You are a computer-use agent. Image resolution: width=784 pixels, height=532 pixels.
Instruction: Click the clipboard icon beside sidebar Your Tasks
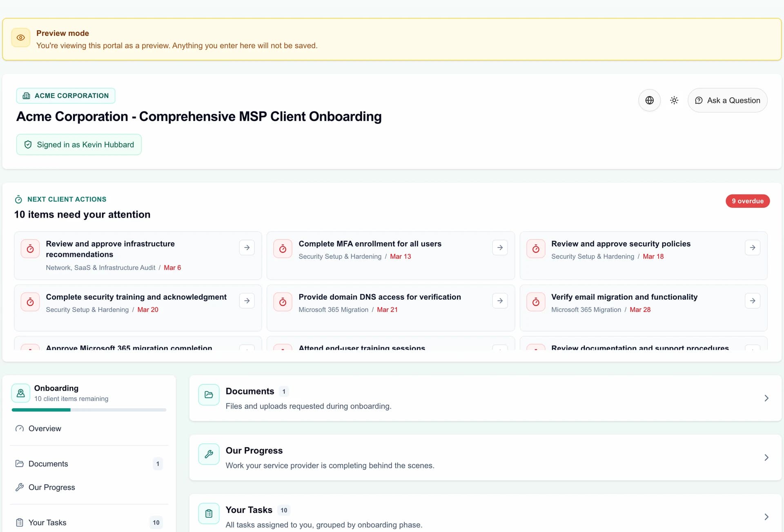click(20, 523)
